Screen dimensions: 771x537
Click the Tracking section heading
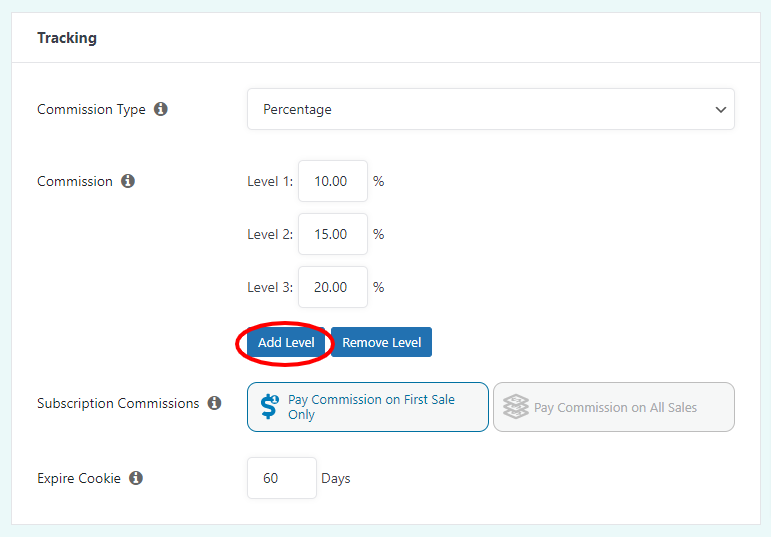(x=67, y=38)
